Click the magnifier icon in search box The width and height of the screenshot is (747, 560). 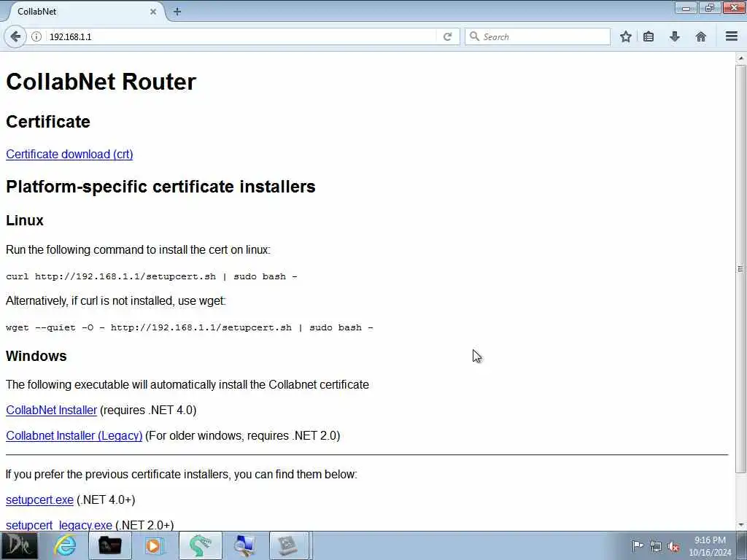(x=474, y=36)
